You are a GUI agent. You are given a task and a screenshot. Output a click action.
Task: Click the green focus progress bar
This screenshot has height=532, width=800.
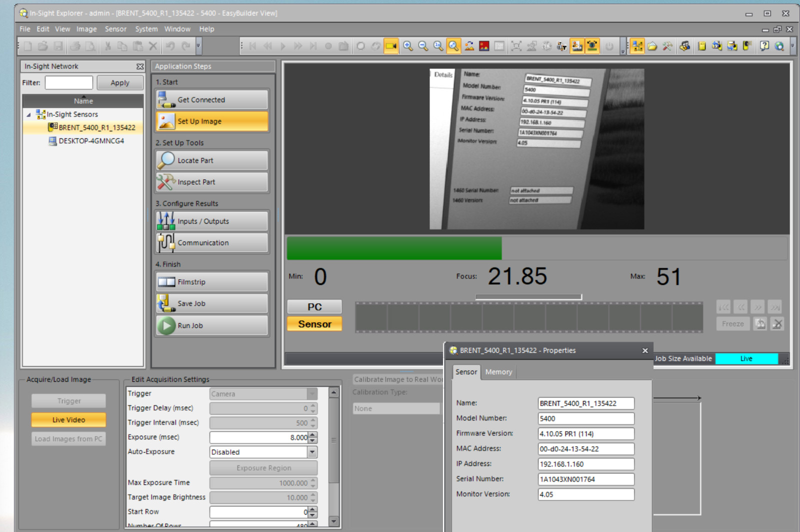tap(394, 248)
